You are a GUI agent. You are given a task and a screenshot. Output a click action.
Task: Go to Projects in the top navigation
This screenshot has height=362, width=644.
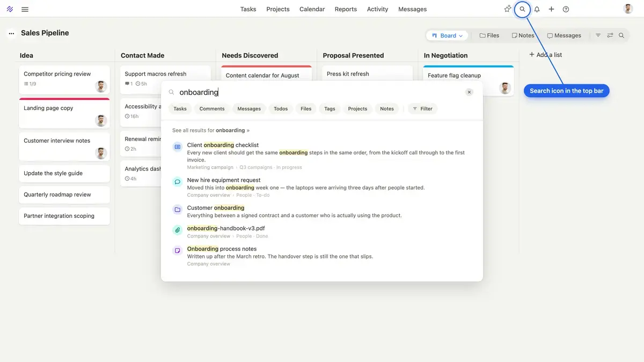coord(278,9)
